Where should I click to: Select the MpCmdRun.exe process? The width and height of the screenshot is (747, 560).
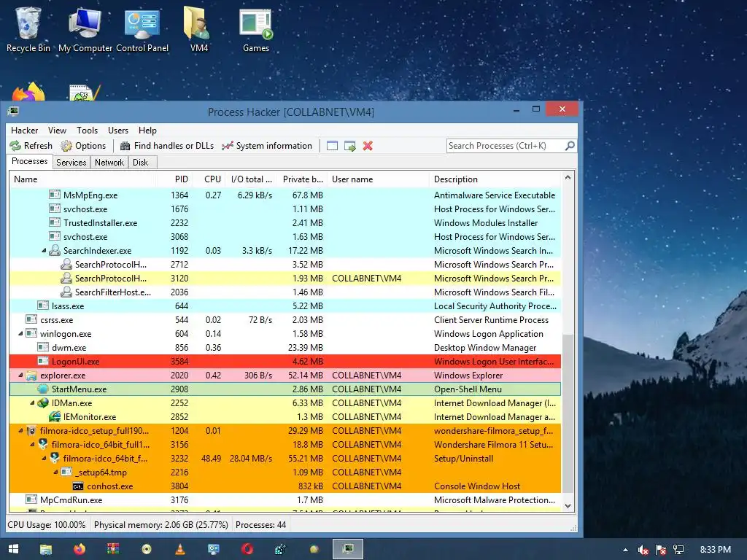click(x=285, y=500)
